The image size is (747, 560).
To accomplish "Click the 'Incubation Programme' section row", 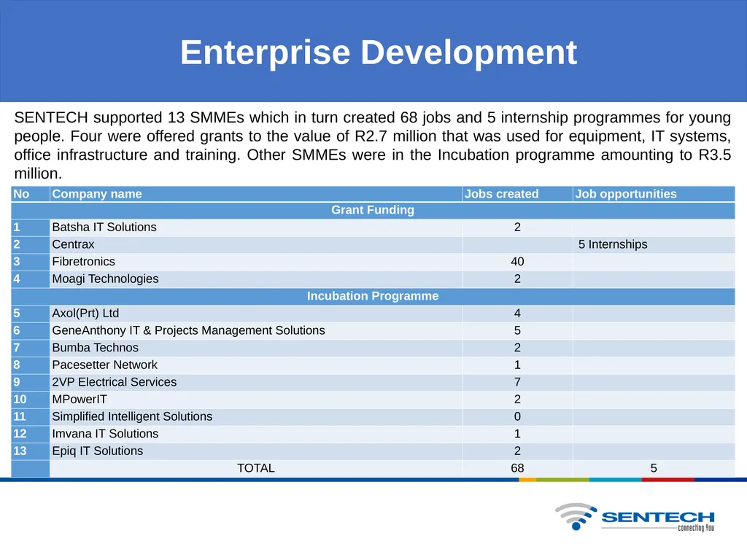I will (x=373, y=296).
